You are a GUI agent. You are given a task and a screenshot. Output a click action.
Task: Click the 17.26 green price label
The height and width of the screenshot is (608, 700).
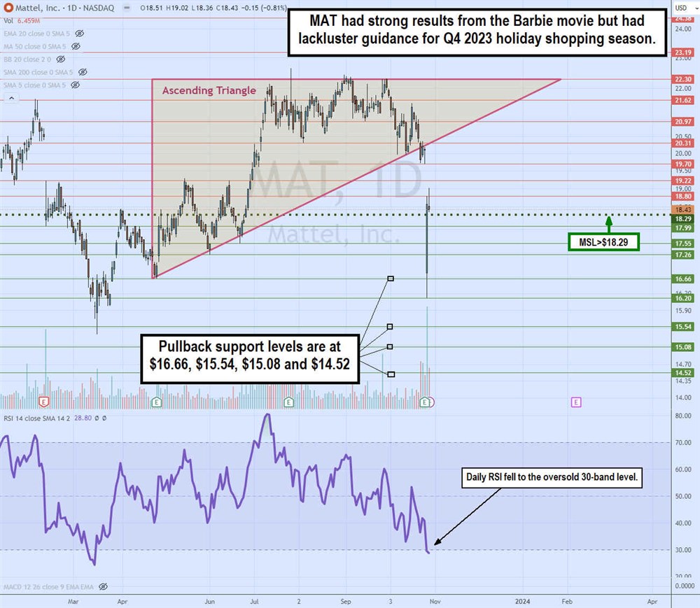click(683, 255)
